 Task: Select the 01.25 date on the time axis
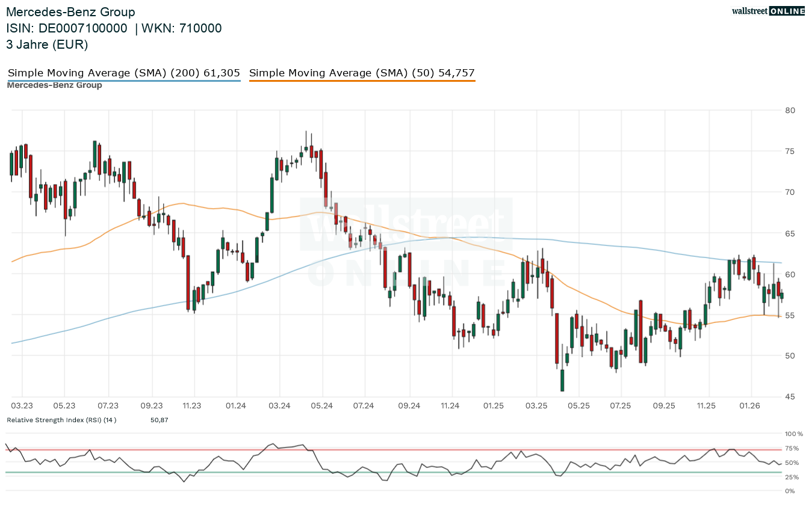493,406
